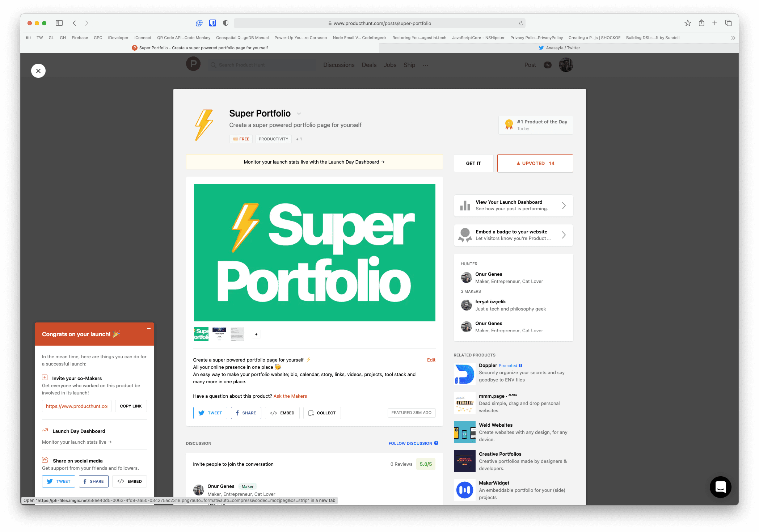
Task: Go forward with the browser arrow
Action: [x=87, y=23]
